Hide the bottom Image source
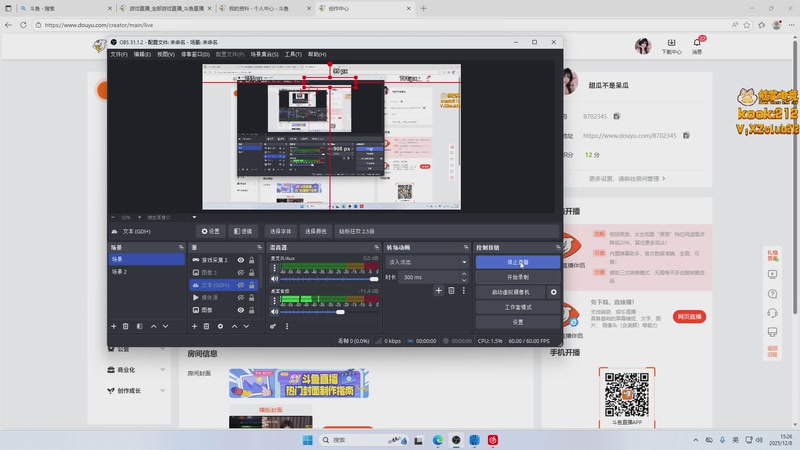 click(240, 310)
